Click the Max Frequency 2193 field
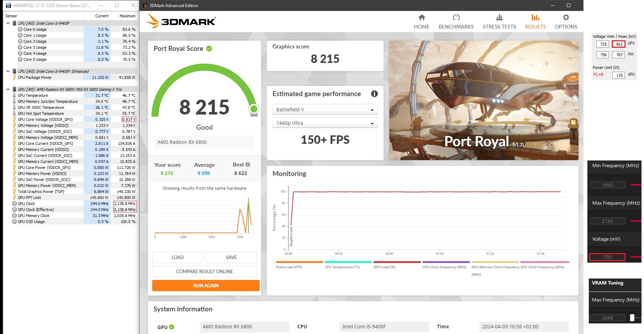This screenshot has height=334, width=644. click(x=607, y=221)
